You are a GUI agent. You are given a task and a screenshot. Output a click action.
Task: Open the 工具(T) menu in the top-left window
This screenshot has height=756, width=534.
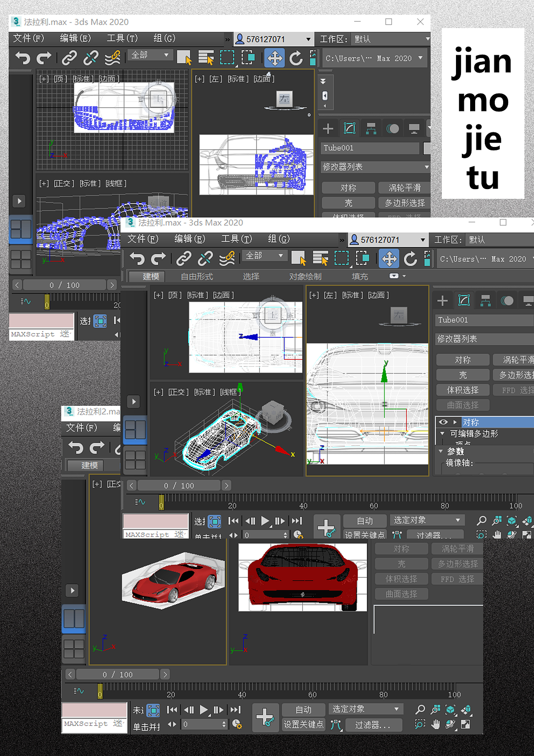pyautogui.click(x=122, y=38)
